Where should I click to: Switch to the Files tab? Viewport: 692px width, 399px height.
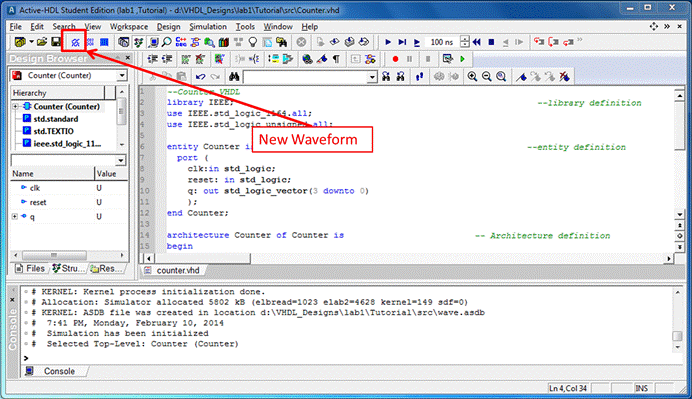pyautogui.click(x=30, y=268)
